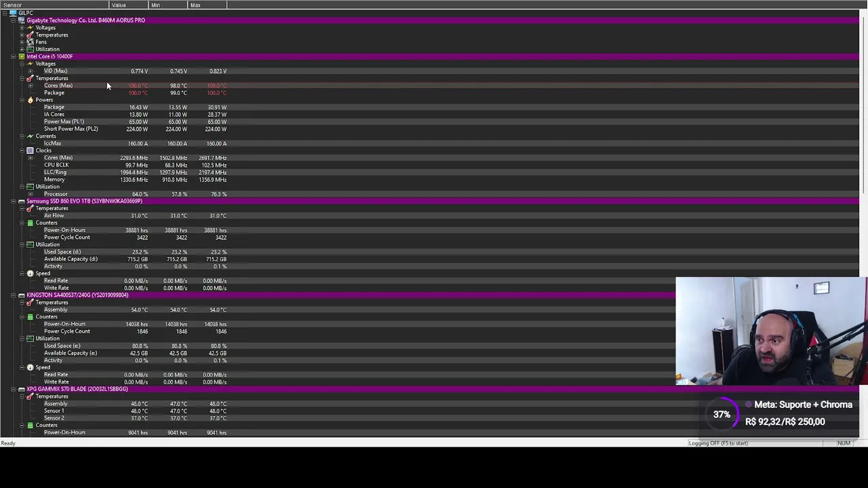The width and height of the screenshot is (868, 488).
Task: Click the Value column header
Action: coord(129,5)
